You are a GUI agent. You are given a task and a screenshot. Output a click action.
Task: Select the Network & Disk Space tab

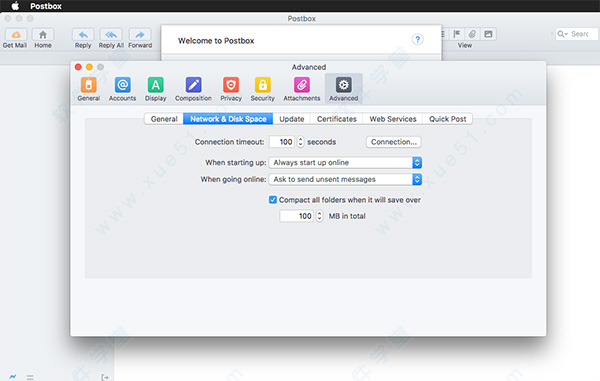coord(228,119)
